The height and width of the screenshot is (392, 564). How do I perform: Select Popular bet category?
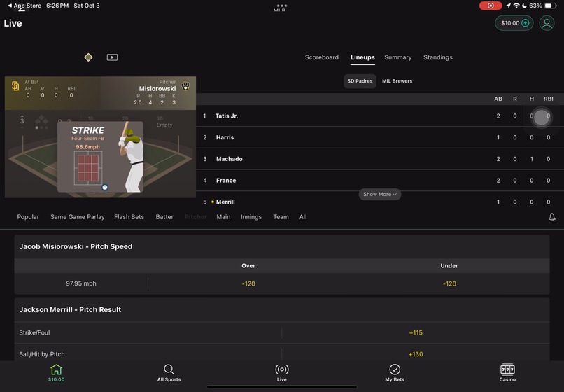click(x=28, y=217)
